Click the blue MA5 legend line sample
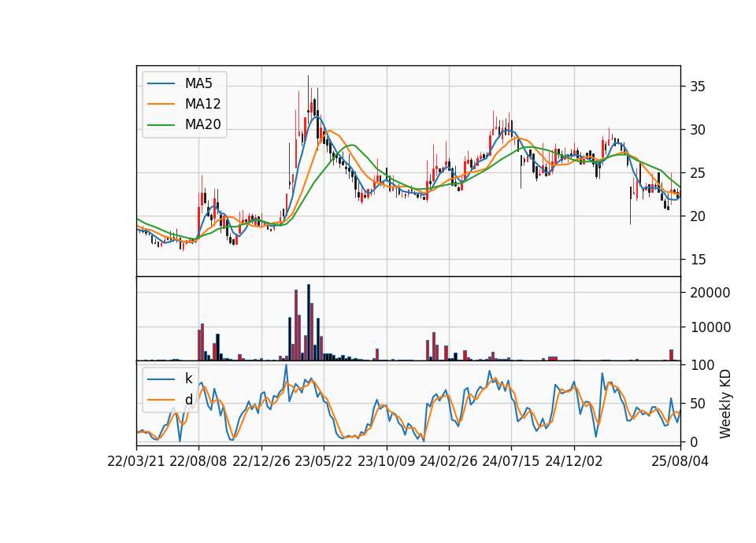The image size is (756, 543). [x=161, y=84]
